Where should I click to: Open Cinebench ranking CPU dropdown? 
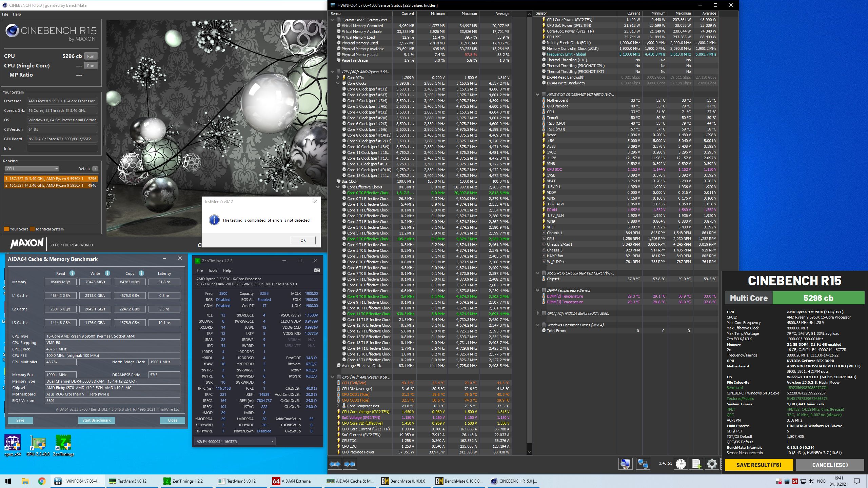pyautogui.click(x=32, y=169)
